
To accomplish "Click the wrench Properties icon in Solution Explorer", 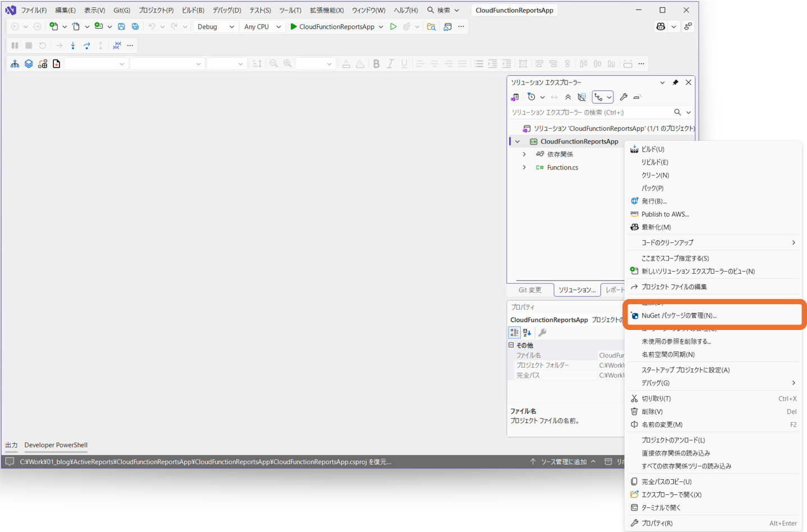I will [x=623, y=97].
